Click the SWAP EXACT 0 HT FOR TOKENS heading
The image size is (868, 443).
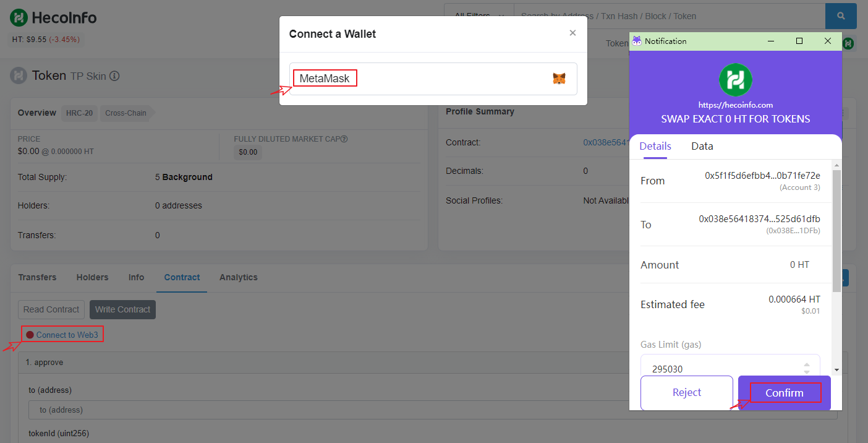[x=735, y=119]
